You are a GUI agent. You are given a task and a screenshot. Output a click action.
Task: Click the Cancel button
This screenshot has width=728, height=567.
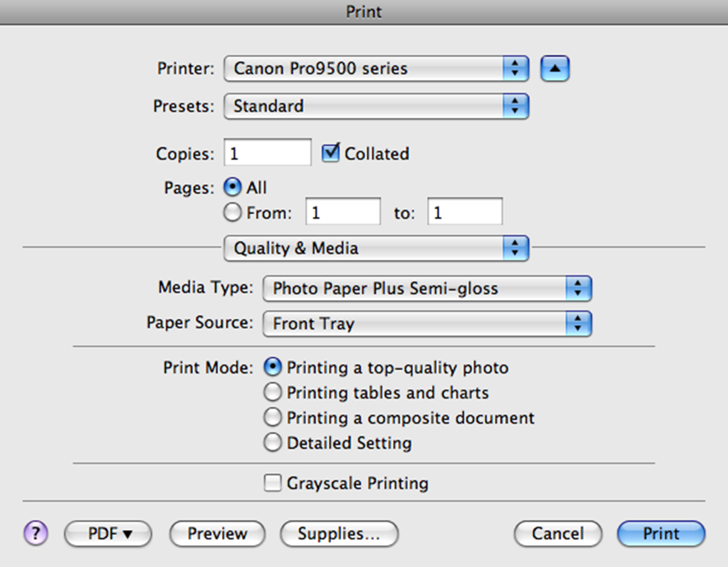558,534
